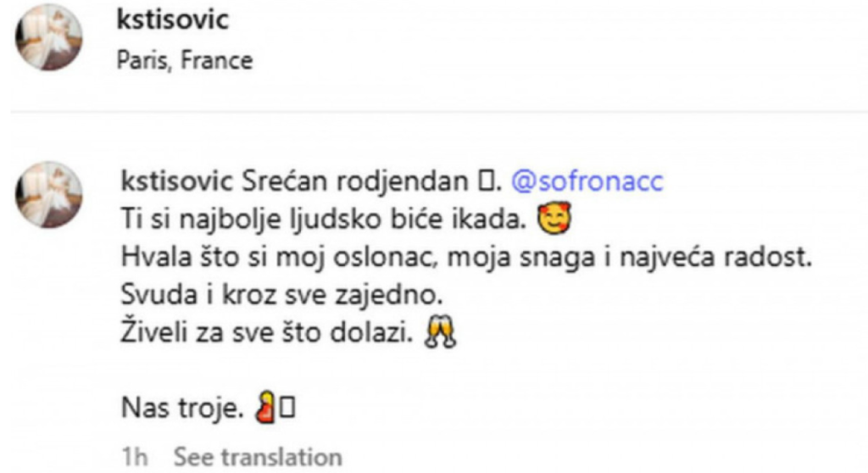Screen dimensions: 868x473
Task: Click the clinking champagne glasses emoji
Action: point(440,332)
